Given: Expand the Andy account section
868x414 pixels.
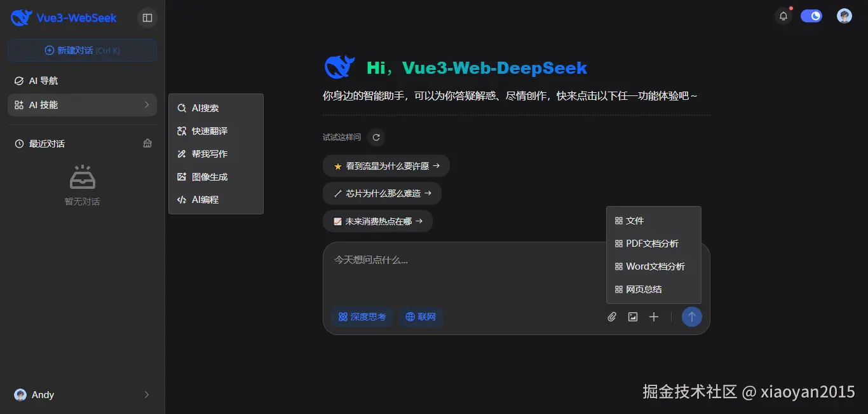Looking at the screenshot, I should [146, 394].
